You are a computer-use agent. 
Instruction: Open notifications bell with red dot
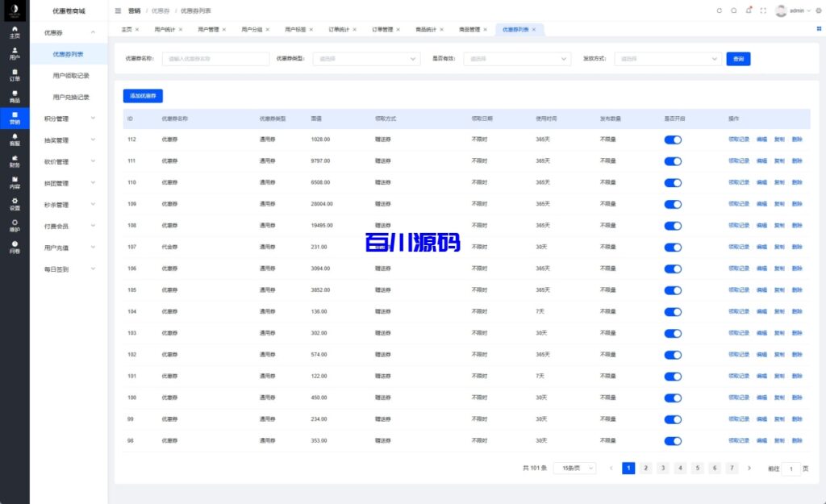coord(749,10)
